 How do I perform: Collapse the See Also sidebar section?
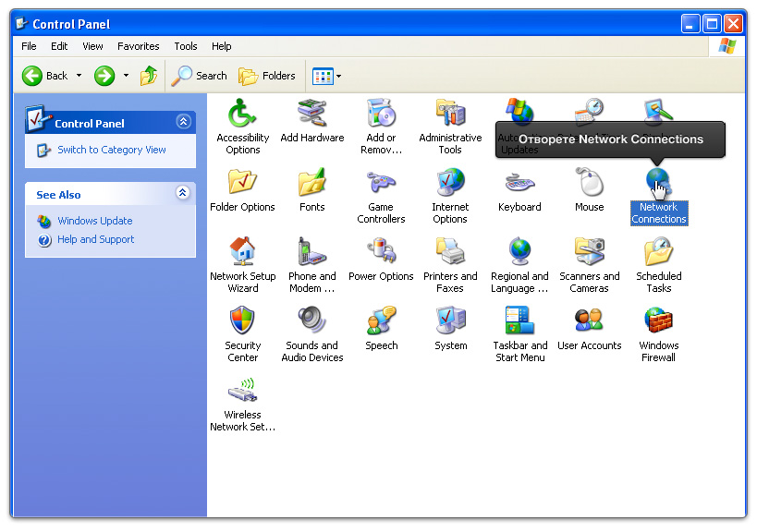pyautogui.click(x=183, y=193)
